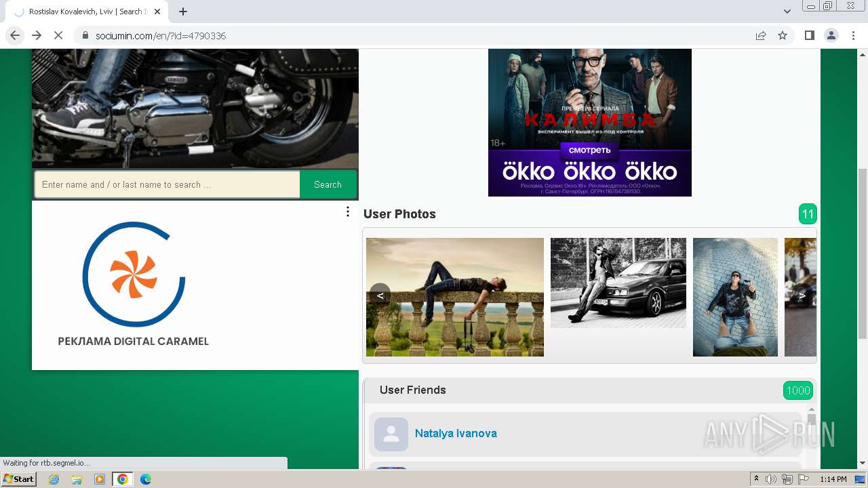
Task: Open File Explorer from taskbar
Action: pos(77,479)
